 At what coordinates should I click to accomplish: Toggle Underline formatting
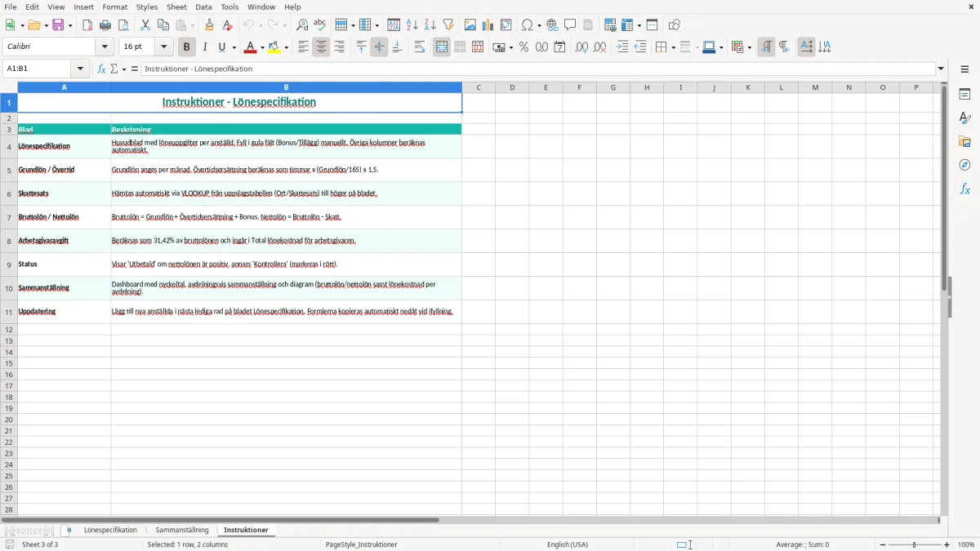click(x=222, y=47)
